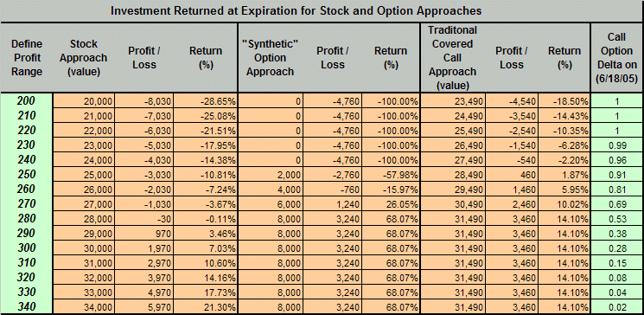Select profit range cell 280
Screen dimensions: 644x315
pos(27,218)
